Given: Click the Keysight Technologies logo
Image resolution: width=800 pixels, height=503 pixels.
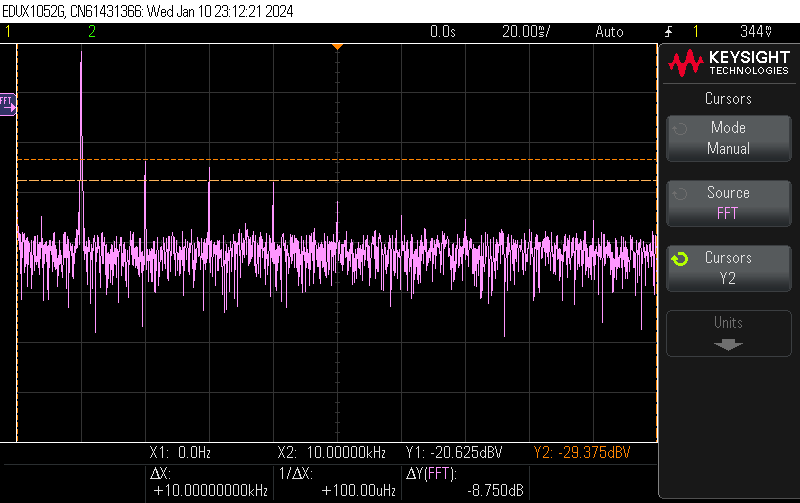Looking at the screenshot, I should coord(729,63).
